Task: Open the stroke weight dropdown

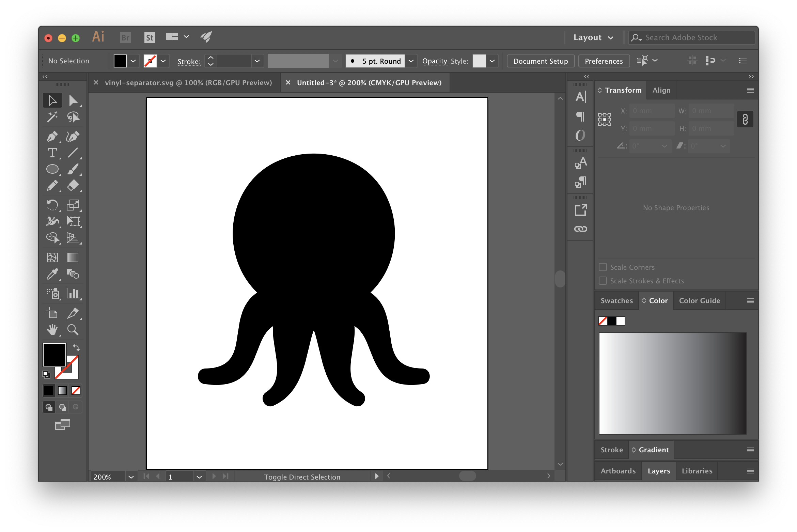Action: click(x=257, y=61)
